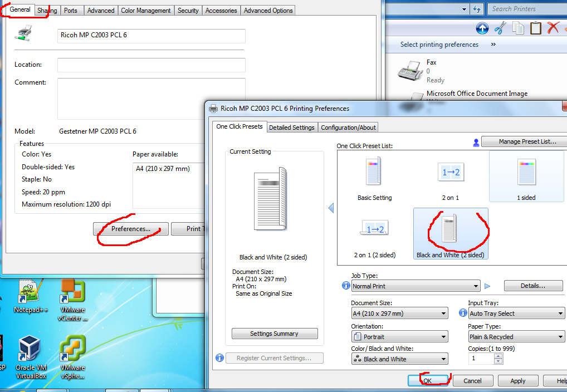This screenshot has height=392, width=567.
Task: Increase the Copies count with up arrow
Action: tap(498, 356)
